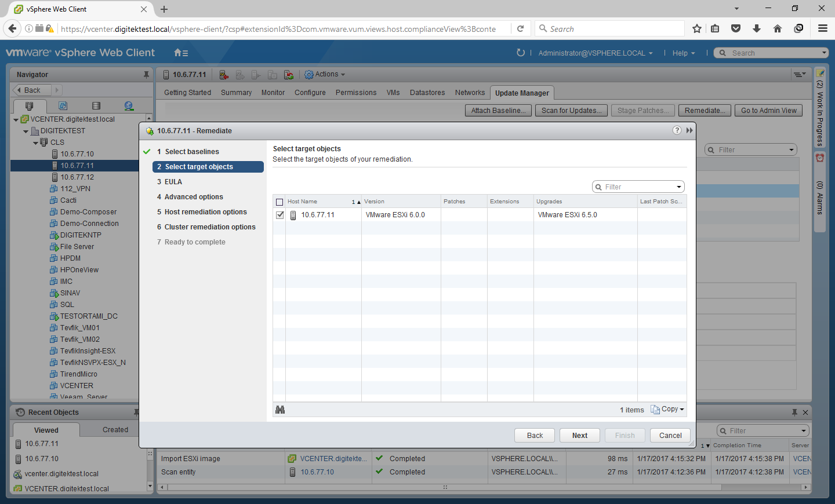This screenshot has width=835, height=504.
Task: Go to Firefox home page icon
Action: click(778, 28)
